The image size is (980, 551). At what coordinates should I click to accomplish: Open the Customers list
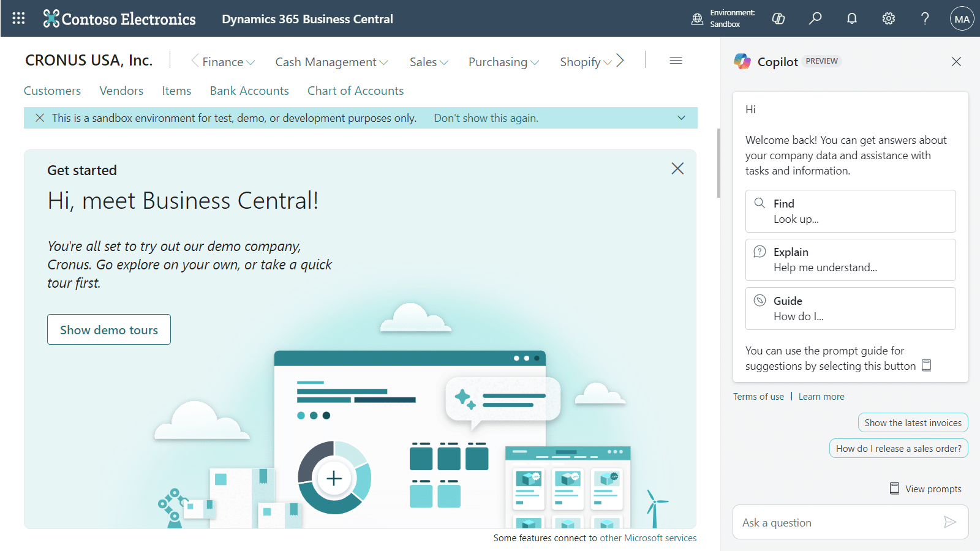point(52,91)
